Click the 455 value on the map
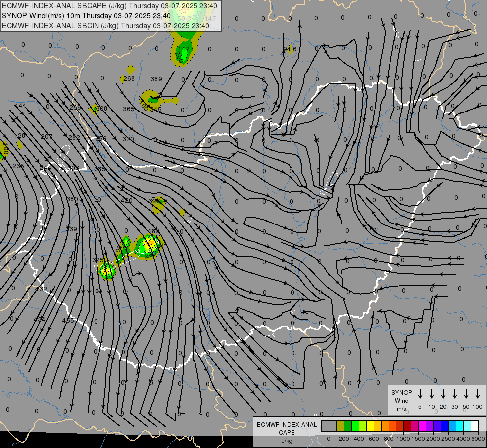Image resolution: width=487 pixels, height=448 pixels. click(68, 320)
